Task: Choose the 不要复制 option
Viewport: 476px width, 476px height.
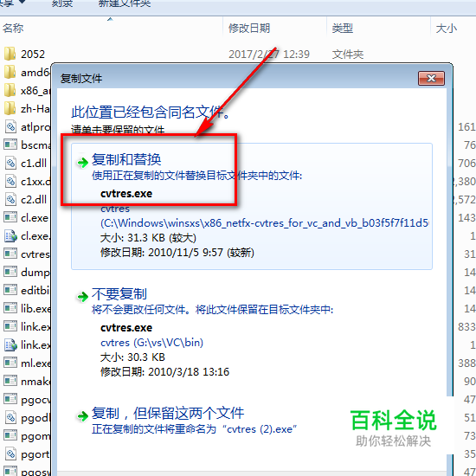Action: [x=251, y=332]
